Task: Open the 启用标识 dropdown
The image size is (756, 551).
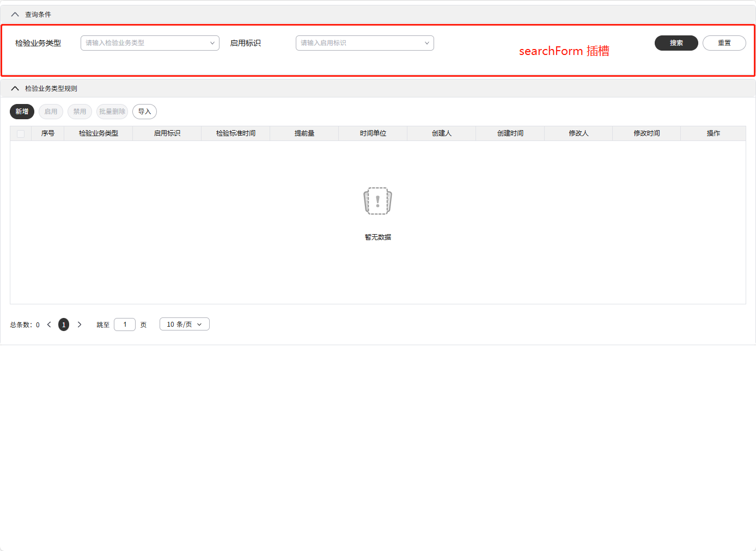Action: (x=364, y=43)
